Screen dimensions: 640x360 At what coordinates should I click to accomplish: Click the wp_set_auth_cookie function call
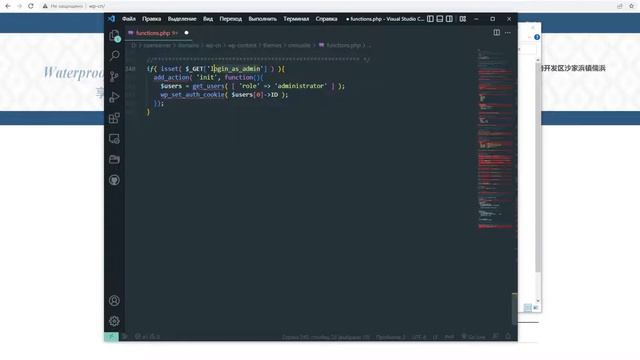click(x=192, y=94)
